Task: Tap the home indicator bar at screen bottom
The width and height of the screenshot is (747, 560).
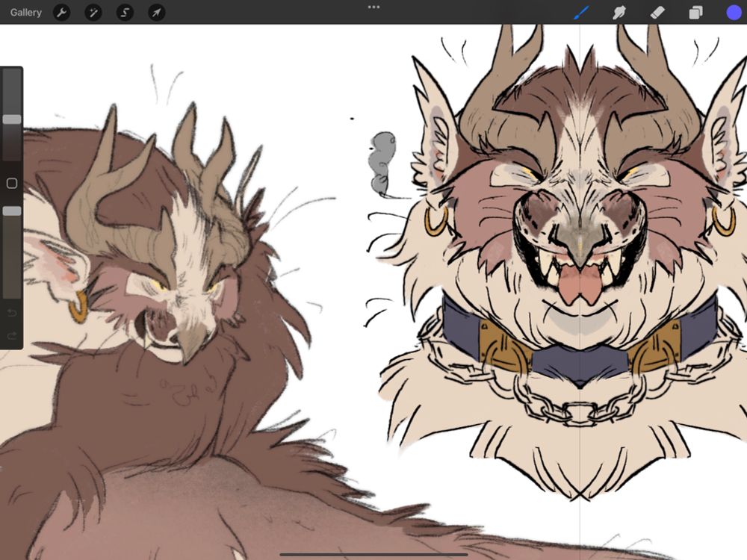Action: (x=373, y=553)
